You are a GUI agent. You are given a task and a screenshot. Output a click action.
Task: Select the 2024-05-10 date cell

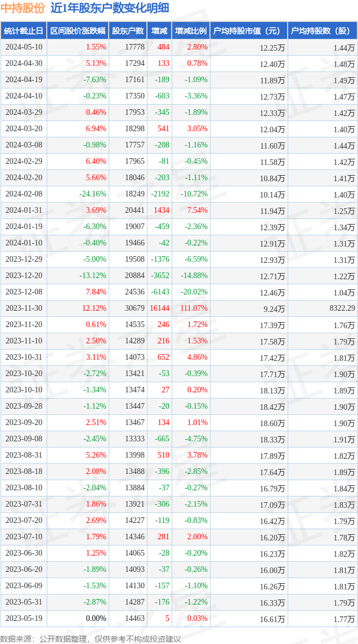click(24, 47)
